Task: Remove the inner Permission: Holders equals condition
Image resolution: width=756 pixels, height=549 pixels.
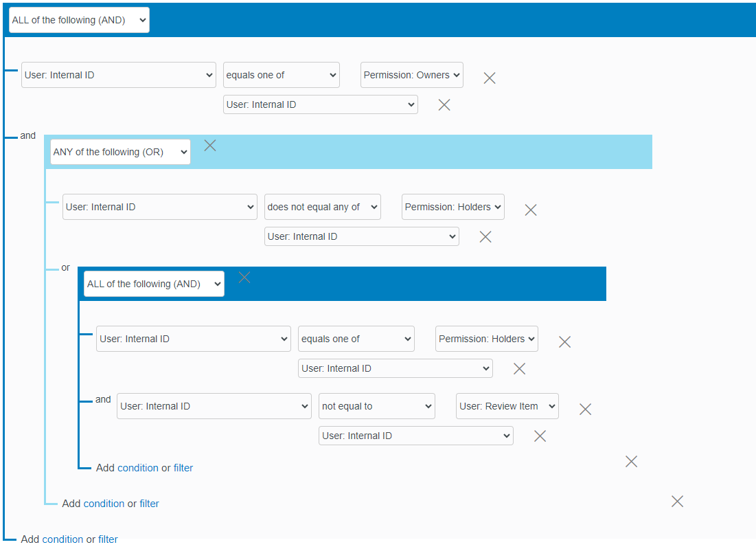Action: (564, 341)
